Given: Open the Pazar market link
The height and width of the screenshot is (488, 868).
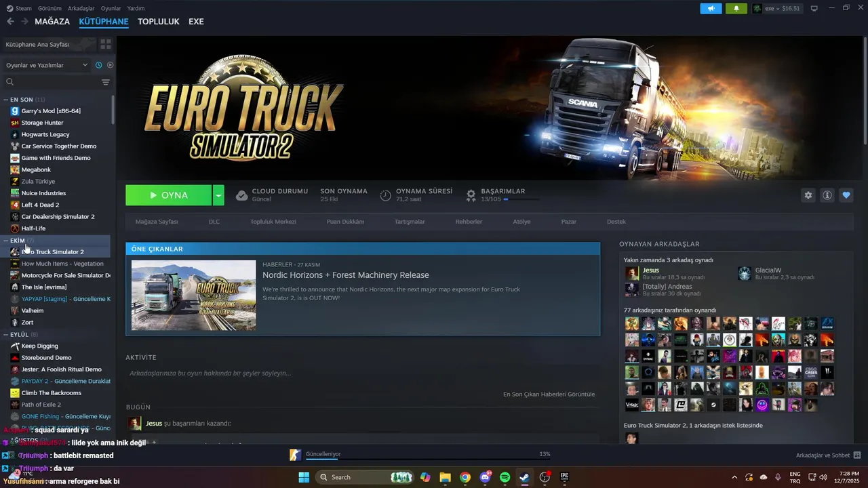Looking at the screenshot, I should tap(568, 222).
